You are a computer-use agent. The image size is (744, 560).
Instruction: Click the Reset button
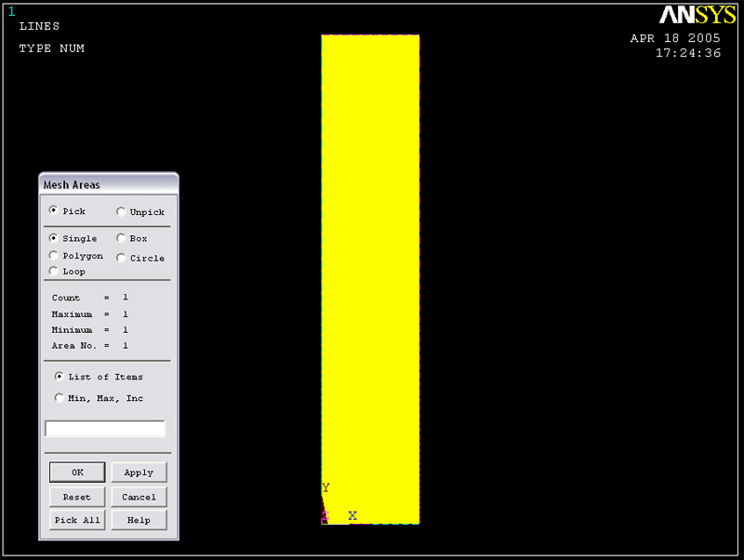pyautogui.click(x=77, y=497)
